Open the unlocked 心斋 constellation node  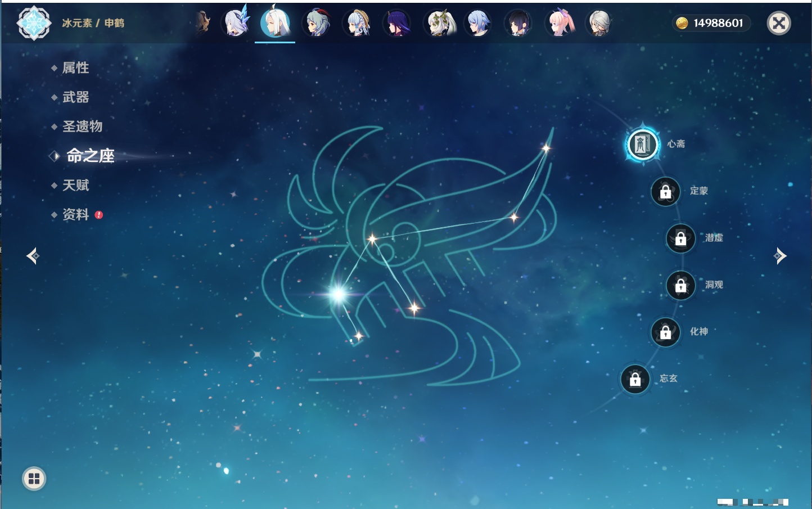[x=643, y=145]
